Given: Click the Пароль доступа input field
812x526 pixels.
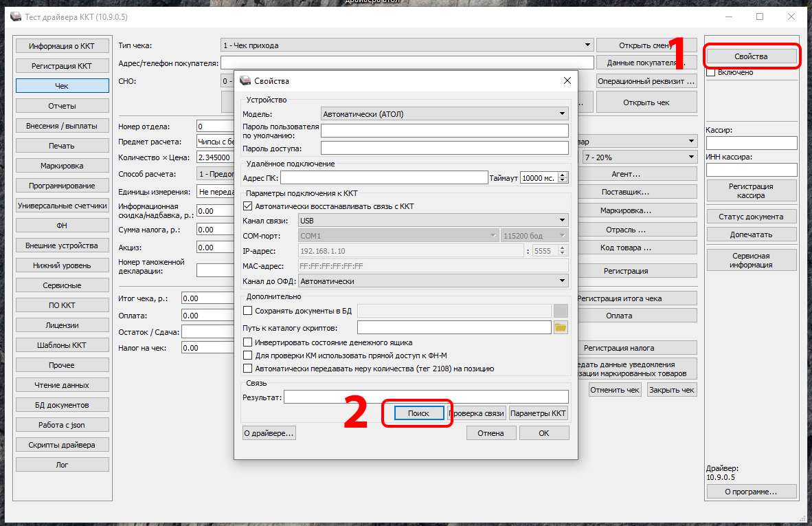Looking at the screenshot, I should [x=444, y=148].
